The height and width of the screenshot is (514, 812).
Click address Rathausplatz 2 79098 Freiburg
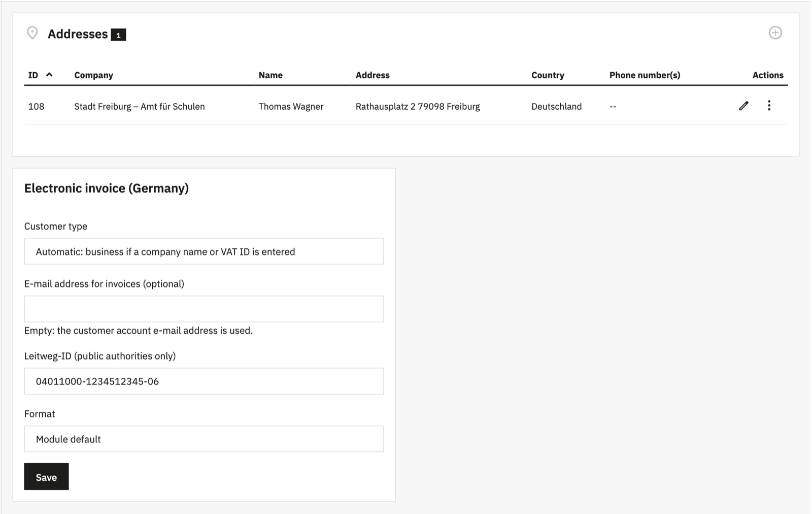[418, 106]
